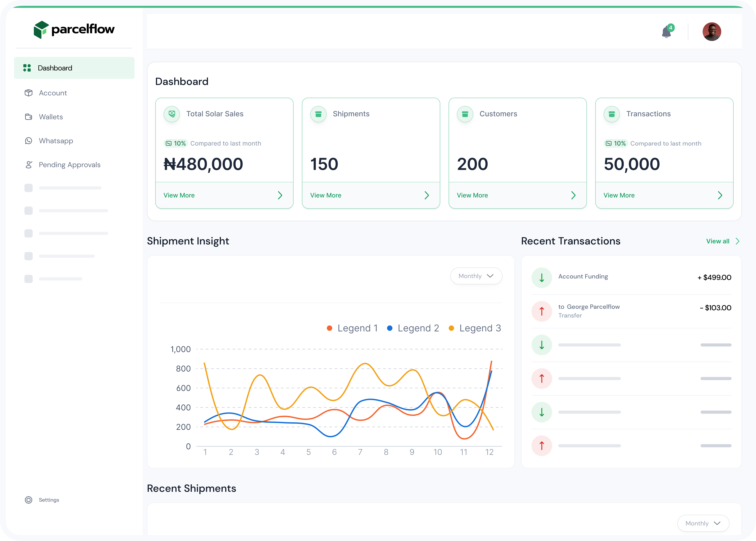Screen dimensions: 756x541
Task: Click View all recent transactions
Action: coord(718,241)
